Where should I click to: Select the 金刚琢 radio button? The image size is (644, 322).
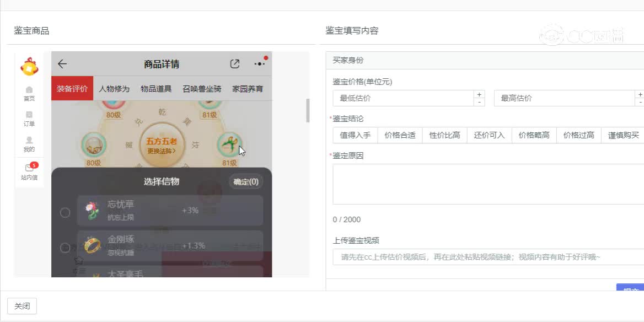(65, 247)
